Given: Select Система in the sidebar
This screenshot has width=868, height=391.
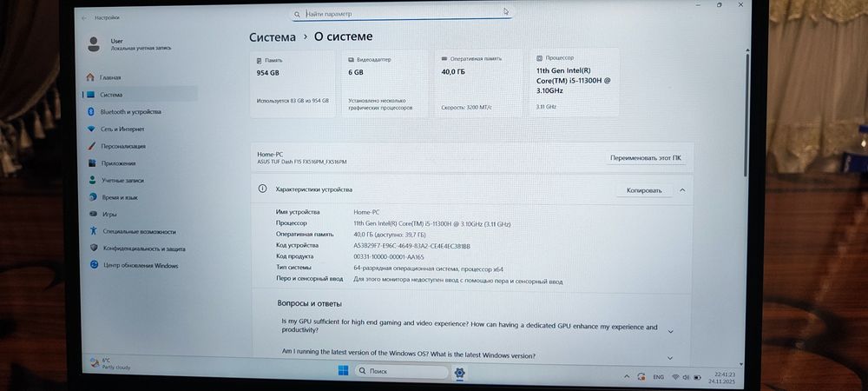Looking at the screenshot, I should [140, 95].
